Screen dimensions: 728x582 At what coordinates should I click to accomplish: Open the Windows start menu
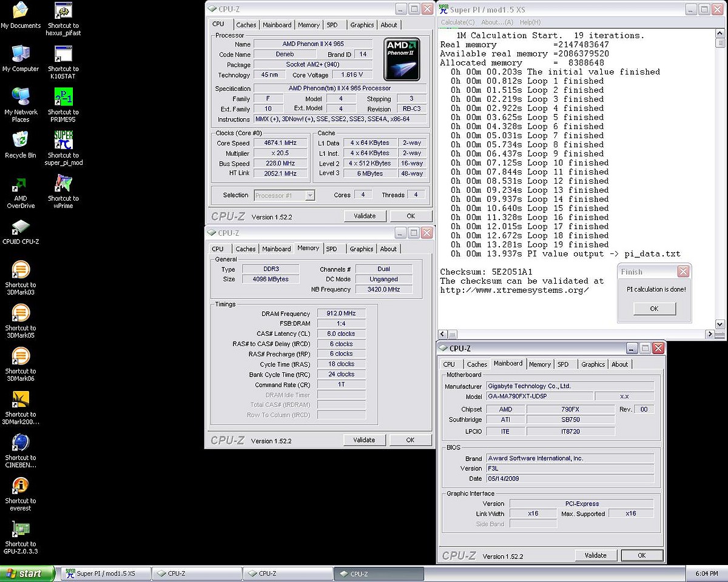(x=27, y=573)
